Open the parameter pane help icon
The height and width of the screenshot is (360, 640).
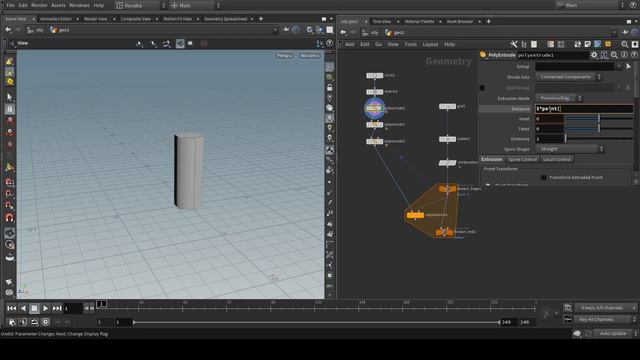pos(634,55)
